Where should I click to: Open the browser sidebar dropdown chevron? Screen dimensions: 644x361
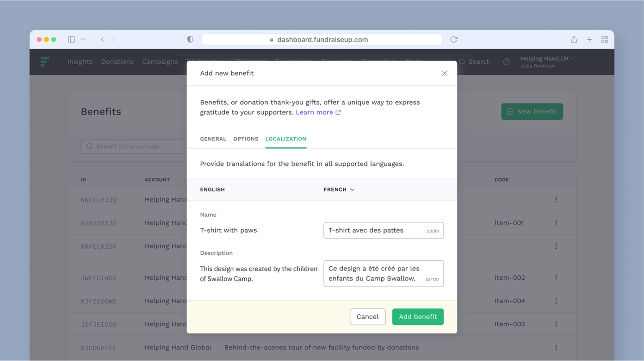tap(82, 39)
